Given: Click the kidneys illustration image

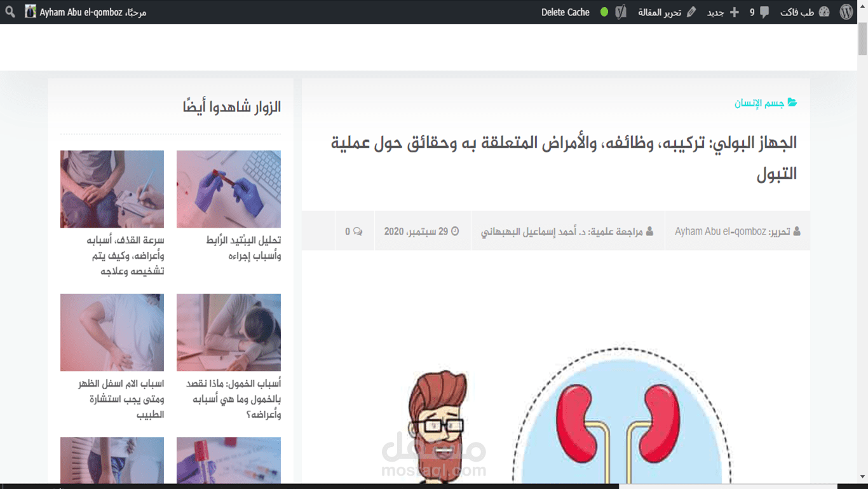Looking at the screenshot, I should tap(621, 417).
